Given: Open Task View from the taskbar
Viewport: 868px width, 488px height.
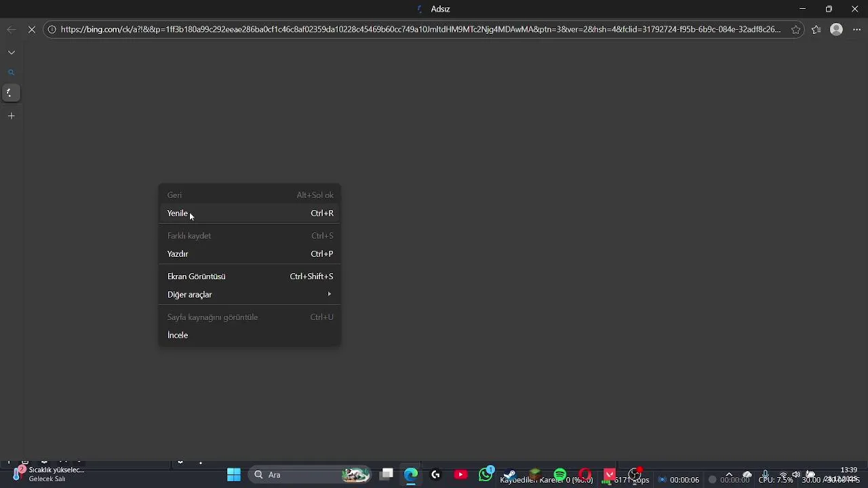Looking at the screenshot, I should (387, 474).
